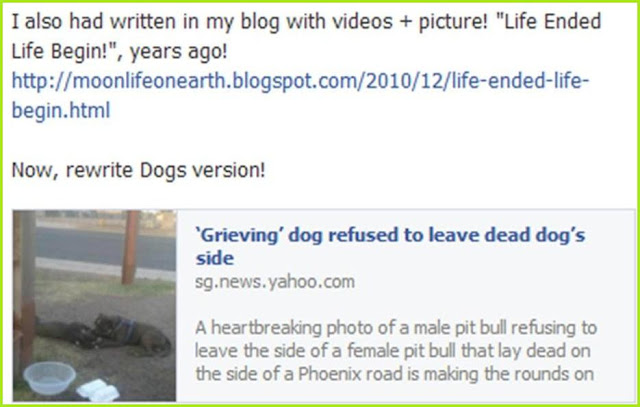Open the moonlifeonearth.blogspot.com blog link
This screenshot has width=640, height=407.
tap(300, 81)
